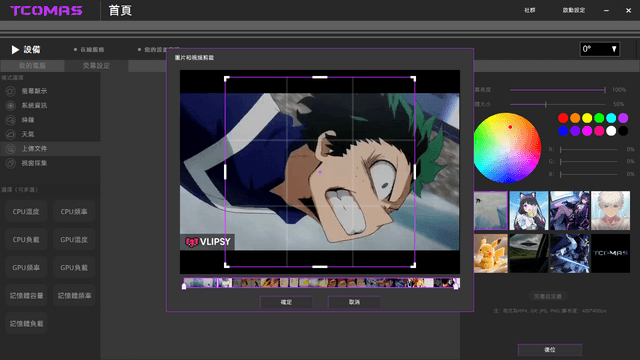Select the cat-ear anime girl thumbnail
Image resolution: width=640 pixels, height=360 pixels.
(529, 211)
